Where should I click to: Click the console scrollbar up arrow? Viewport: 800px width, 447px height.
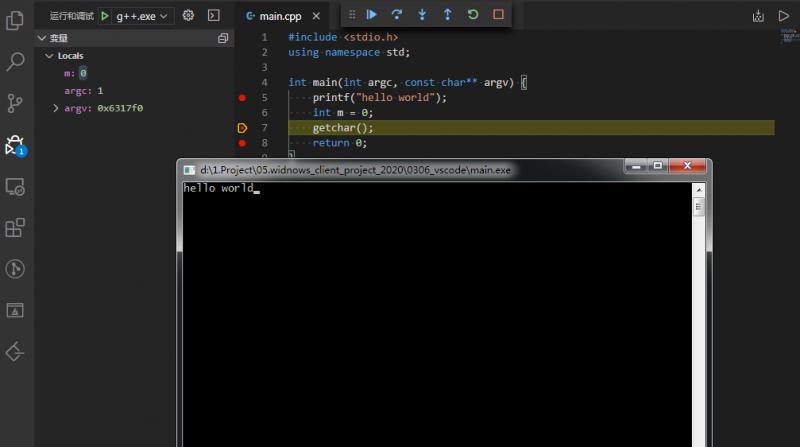click(699, 190)
